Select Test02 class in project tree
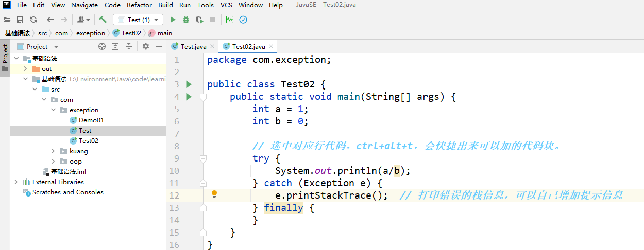This screenshot has height=250, width=644. tap(84, 140)
